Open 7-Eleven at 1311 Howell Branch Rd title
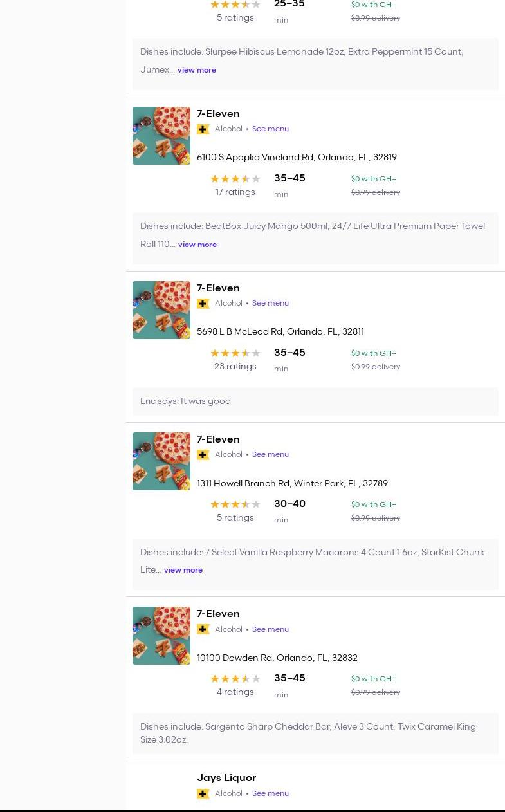 click(218, 439)
